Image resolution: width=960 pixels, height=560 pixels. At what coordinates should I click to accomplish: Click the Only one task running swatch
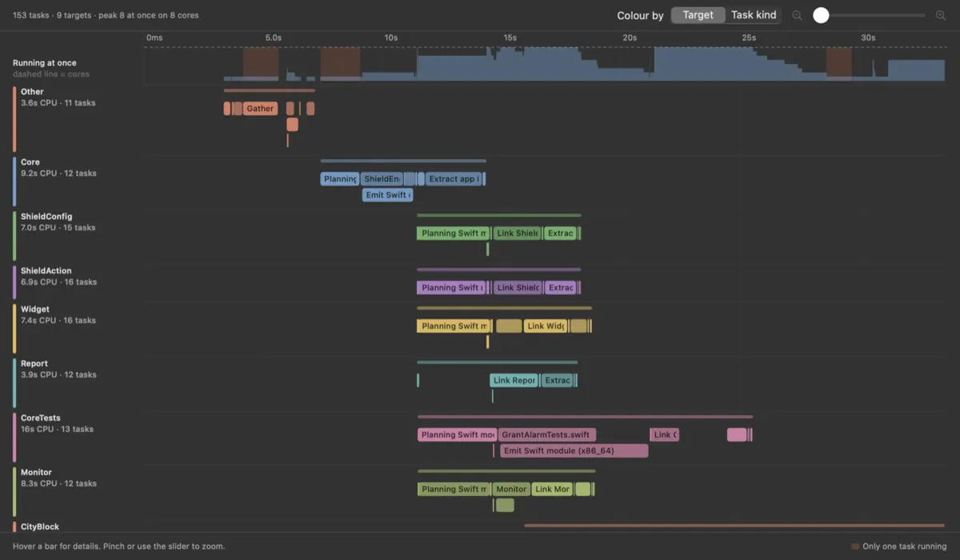[x=855, y=546]
